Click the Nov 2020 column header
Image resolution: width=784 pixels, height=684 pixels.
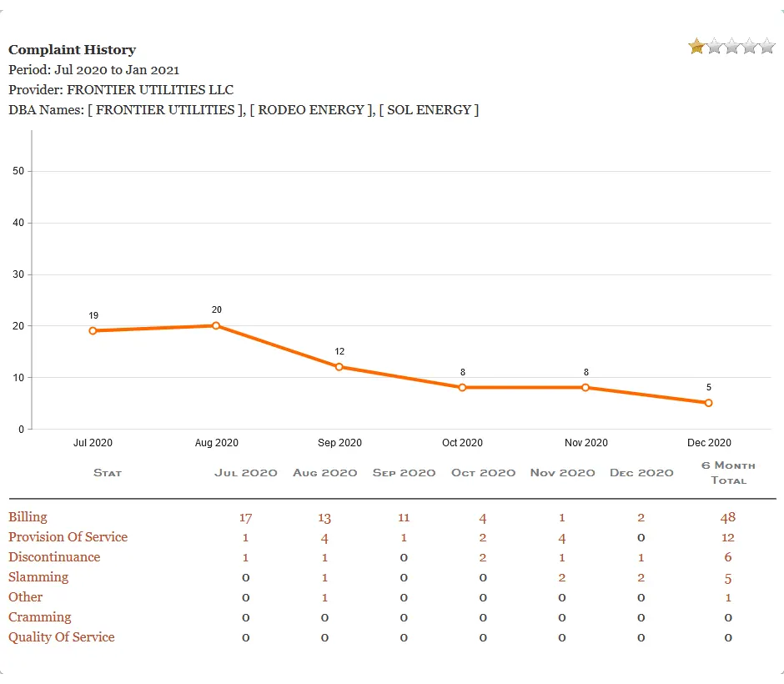pos(562,472)
